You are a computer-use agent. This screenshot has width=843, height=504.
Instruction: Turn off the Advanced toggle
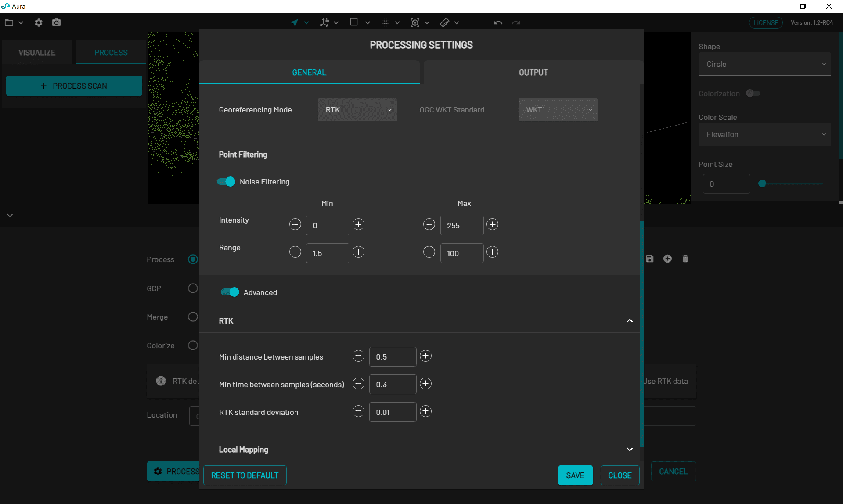coord(230,292)
